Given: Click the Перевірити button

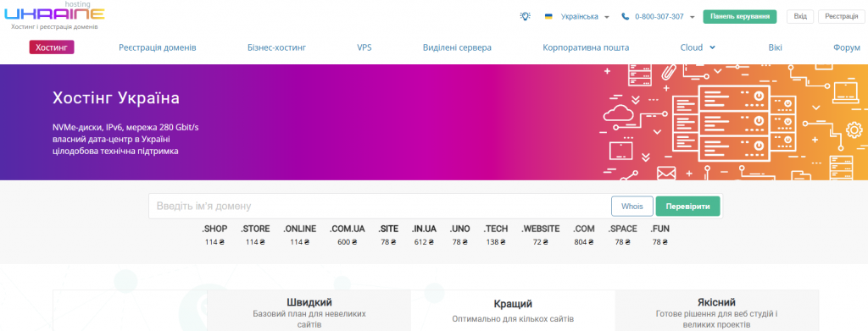Looking at the screenshot, I should click(x=688, y=206).
